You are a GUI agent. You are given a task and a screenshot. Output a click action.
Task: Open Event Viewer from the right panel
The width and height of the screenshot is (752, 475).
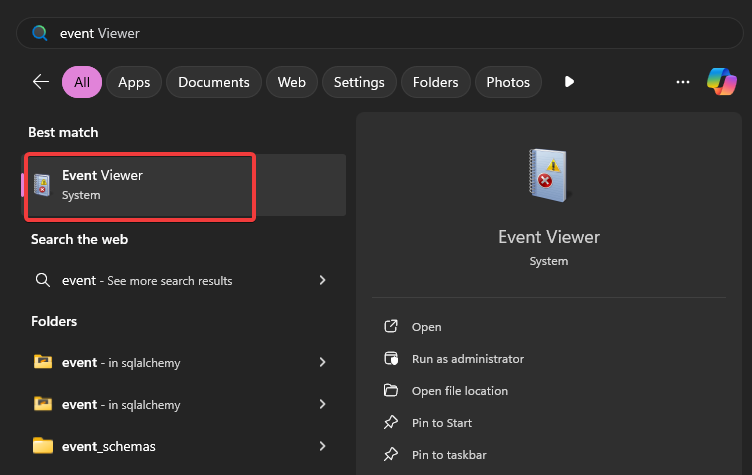[426, 327]
